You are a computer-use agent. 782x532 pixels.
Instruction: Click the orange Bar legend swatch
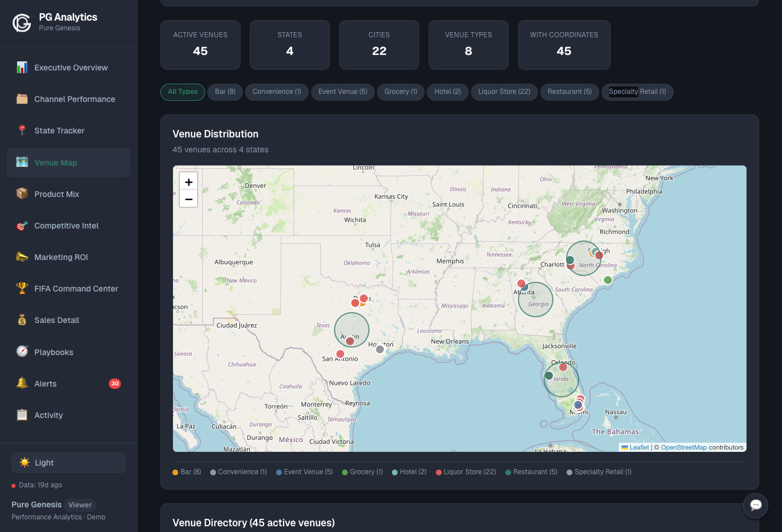175,472
